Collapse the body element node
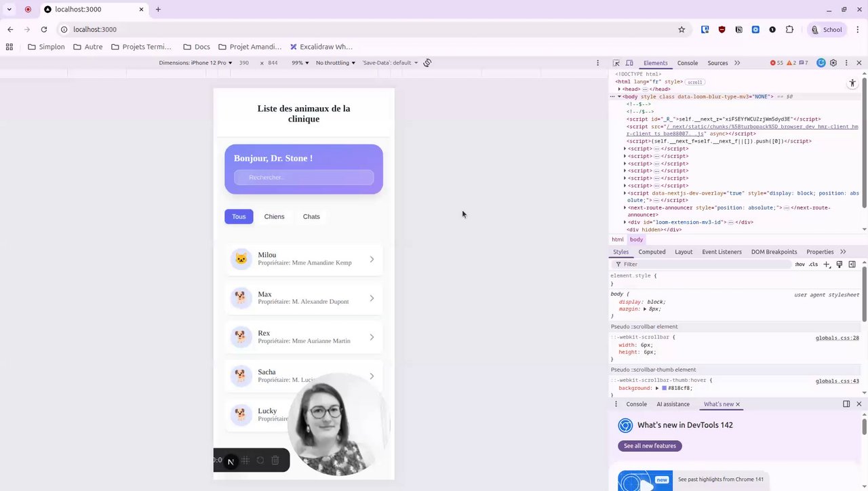This screenshot has width=868, height=491. click(x=619, y=96)
